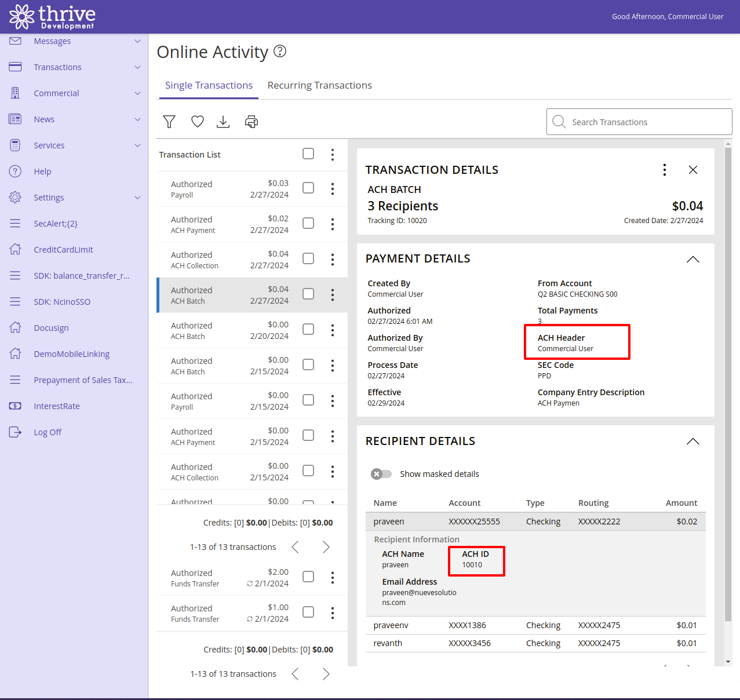Collapse the Recipient Details section
This screenshot has height=700, width=740.
click(693, 442)
